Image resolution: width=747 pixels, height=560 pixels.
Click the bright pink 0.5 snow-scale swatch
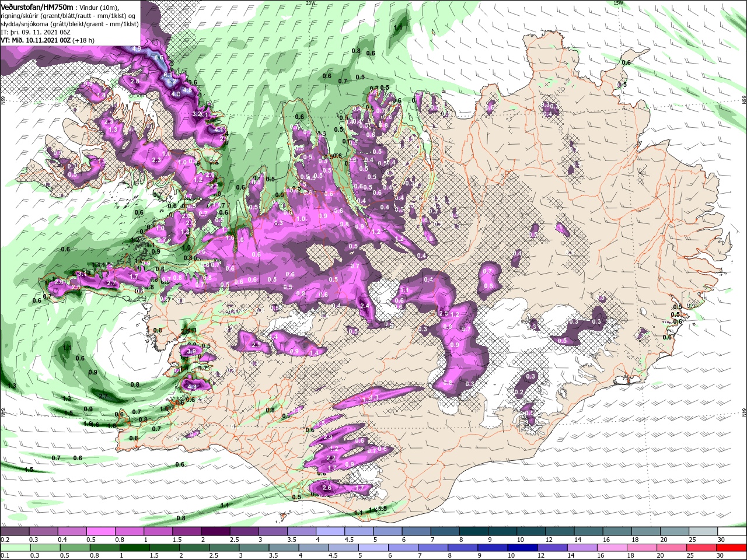tap(100, 532)
